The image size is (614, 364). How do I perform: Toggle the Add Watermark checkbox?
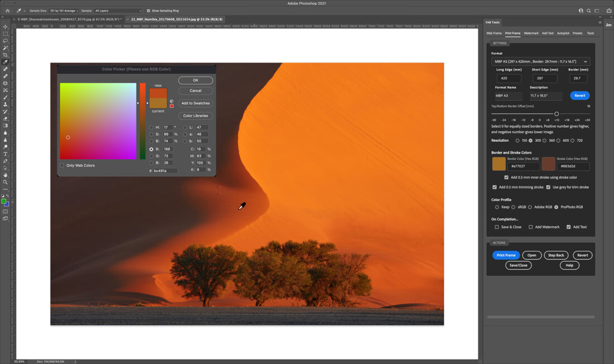(x=530, y=227)
